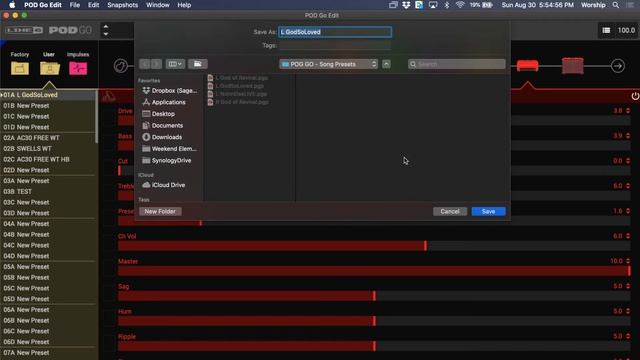
Task: Go forward in the save dialog
Action: pyautogui.click(x=156, y=64)
